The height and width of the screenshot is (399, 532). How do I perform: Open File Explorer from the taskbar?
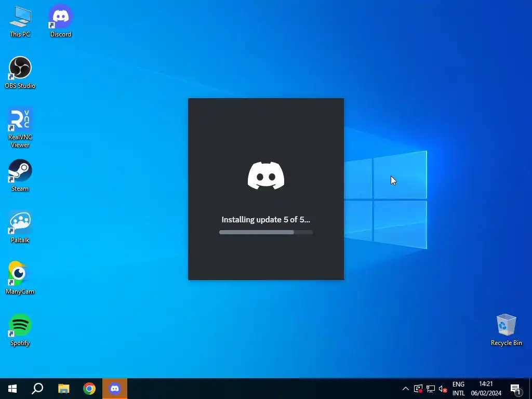pos(63,389)
